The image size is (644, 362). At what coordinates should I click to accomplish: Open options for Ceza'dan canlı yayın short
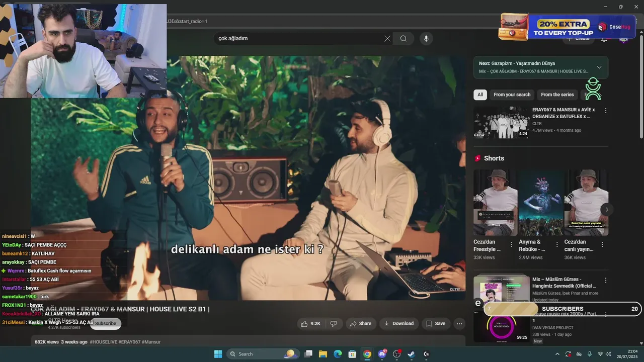click(x=602, y=244)
